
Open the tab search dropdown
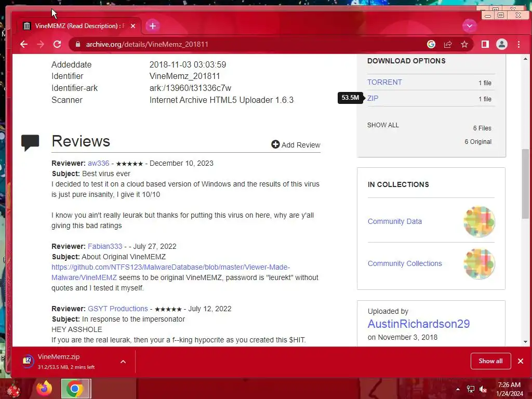469,26
